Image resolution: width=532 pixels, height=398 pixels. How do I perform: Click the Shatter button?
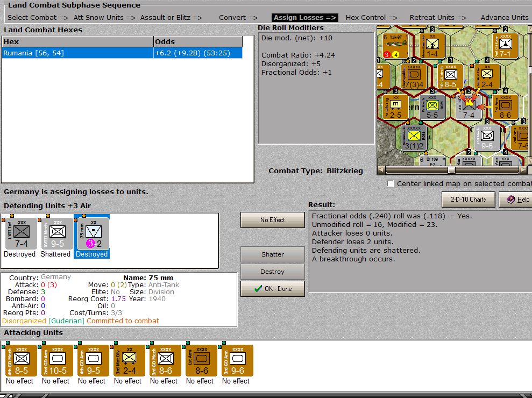pos(272,254)
